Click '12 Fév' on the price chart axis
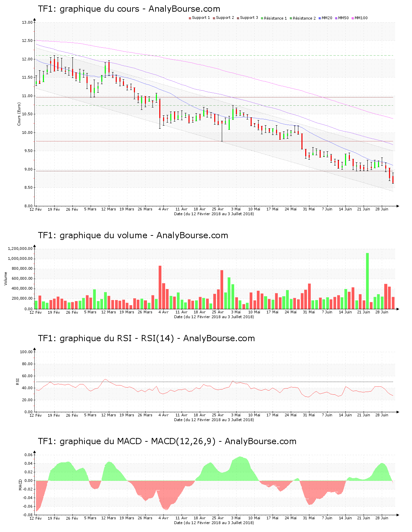Image resolution: width=412 pixels, height=532 pixels. coord(36,209)
